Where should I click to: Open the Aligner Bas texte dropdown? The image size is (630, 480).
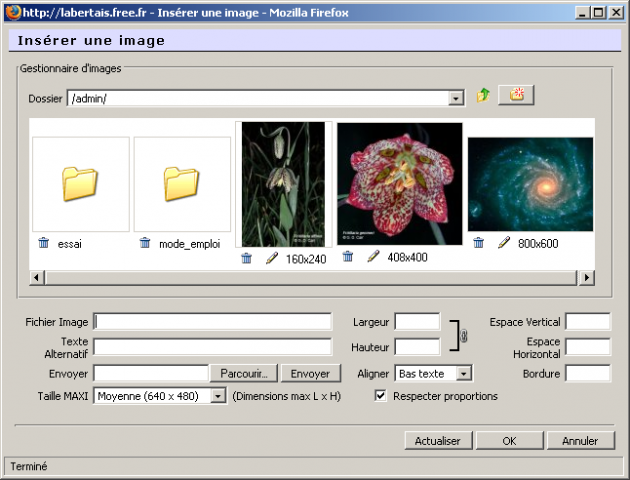pos(463,374)
